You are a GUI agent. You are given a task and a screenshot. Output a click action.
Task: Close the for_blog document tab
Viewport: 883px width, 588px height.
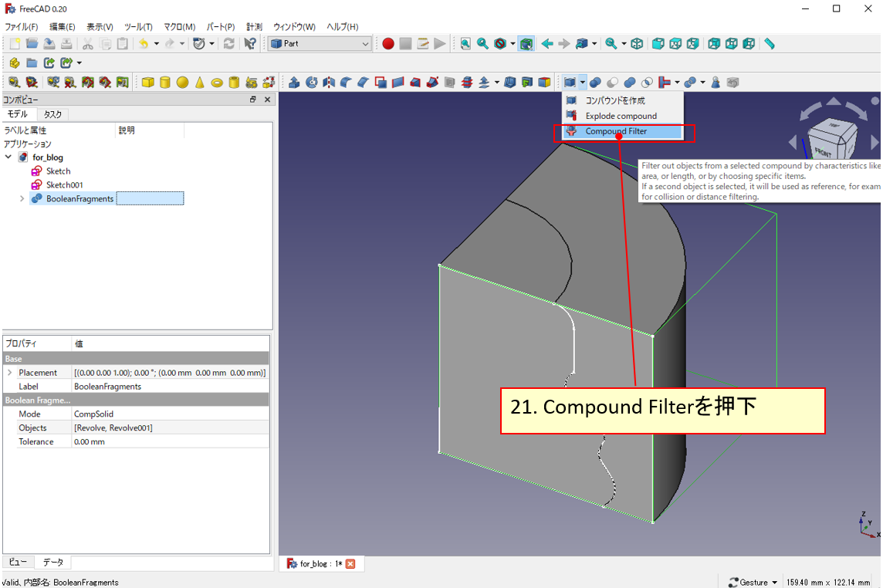pos(350,564)
